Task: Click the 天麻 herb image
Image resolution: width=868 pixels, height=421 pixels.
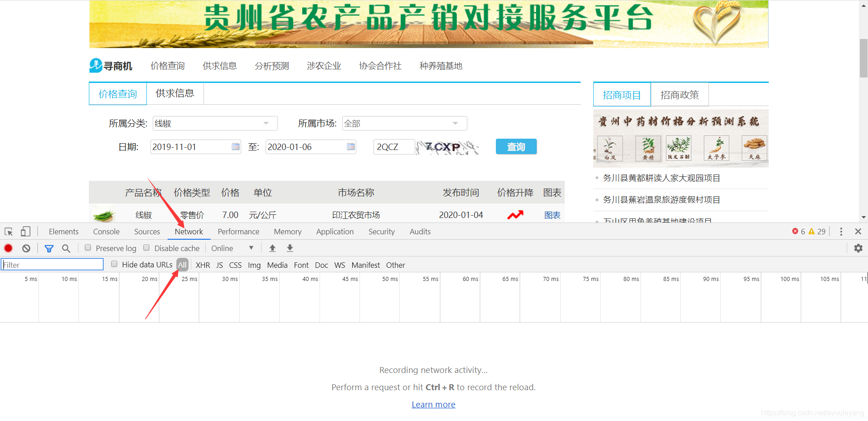Action: pyautogui.click(x=754, y=148)
